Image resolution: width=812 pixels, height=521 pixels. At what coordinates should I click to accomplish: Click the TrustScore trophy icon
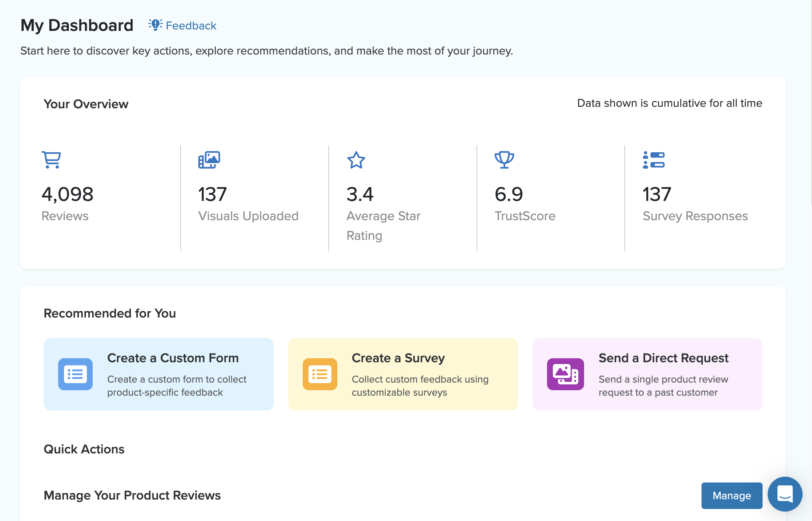[x=504, y=160]
